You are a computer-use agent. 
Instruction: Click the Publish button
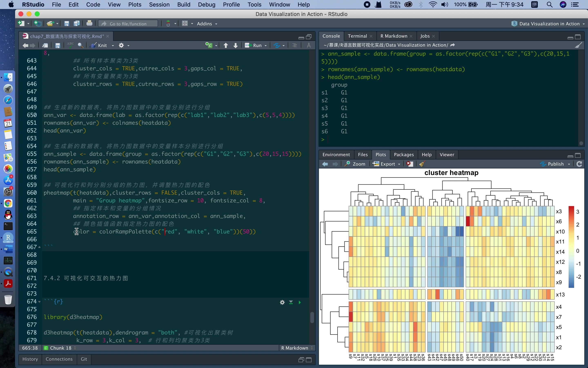pos(552,164)
